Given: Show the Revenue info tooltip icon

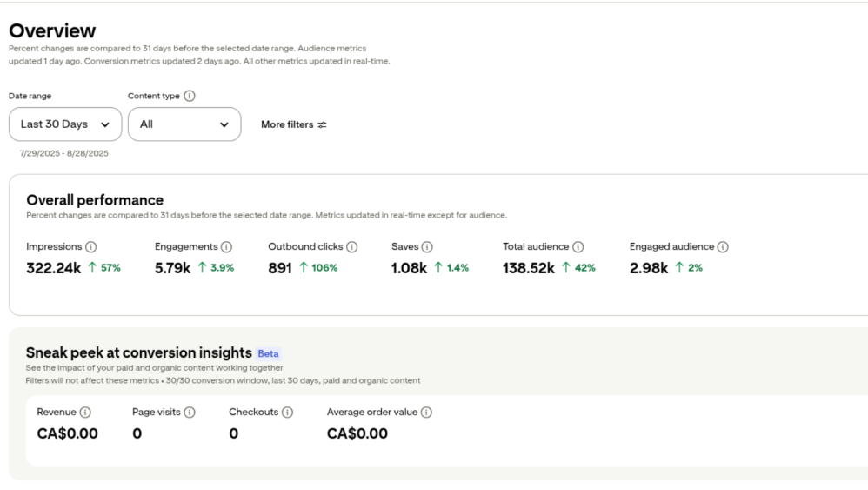Looking at the screenshot, I should tap(85, 412).
